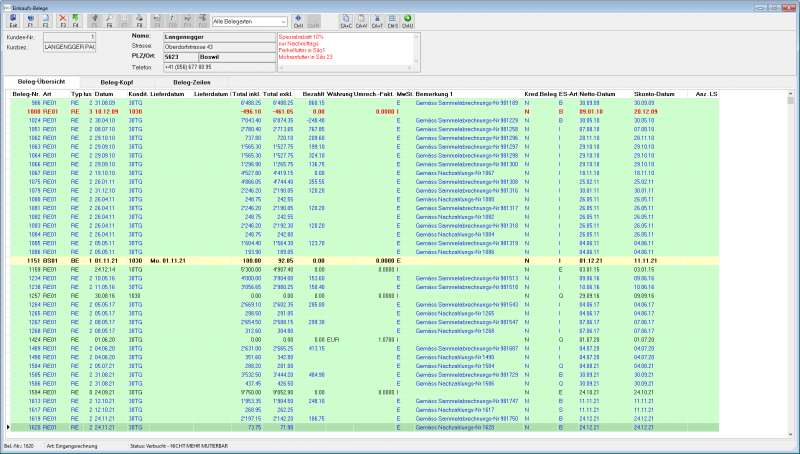Screen dimensions: 800x454
Task: Click the Strasse field Oberdorfstrasse 43
Action: [x=219, y=47]
